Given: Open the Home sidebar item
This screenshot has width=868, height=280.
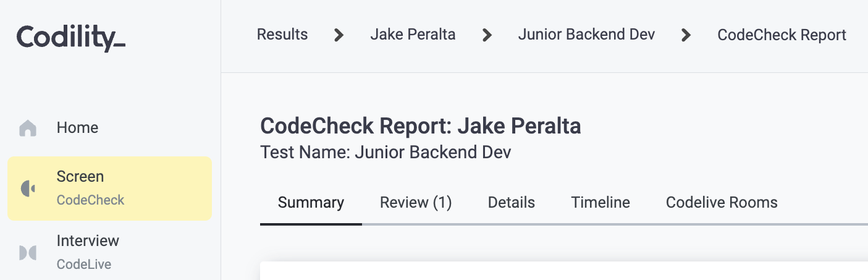Looking at the screenshot, I should coord(110,128).
